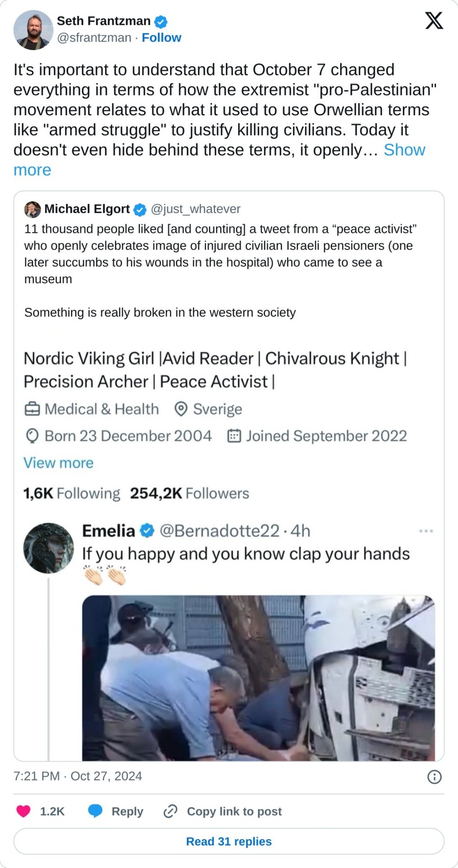Click Emelia's blue verified checkmark
458x868 pixels.
(147, 531)
